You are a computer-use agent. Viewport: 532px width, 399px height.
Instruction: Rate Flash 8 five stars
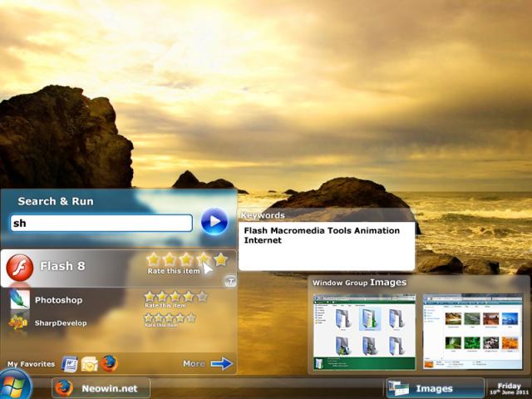point(220,259)
